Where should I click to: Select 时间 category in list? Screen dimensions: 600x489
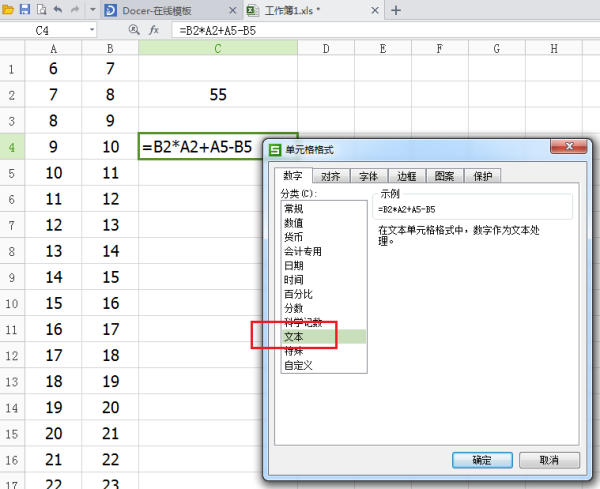[x=324, y=280]
